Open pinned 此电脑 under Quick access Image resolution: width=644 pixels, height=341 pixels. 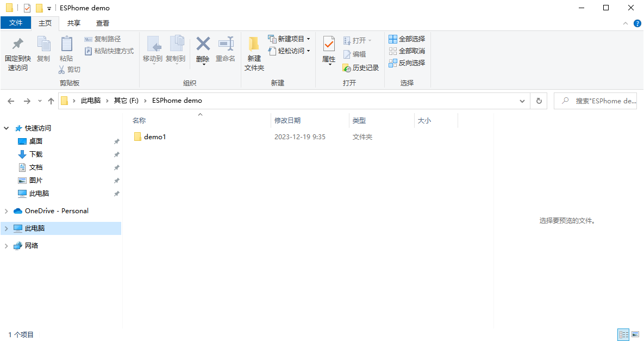point(39,194)
